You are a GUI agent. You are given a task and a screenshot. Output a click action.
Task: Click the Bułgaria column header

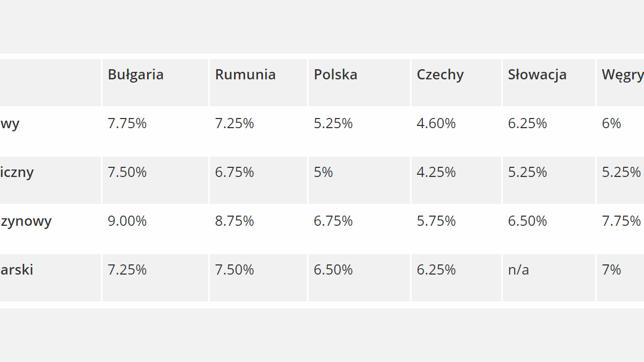click(x=135, y=75)
